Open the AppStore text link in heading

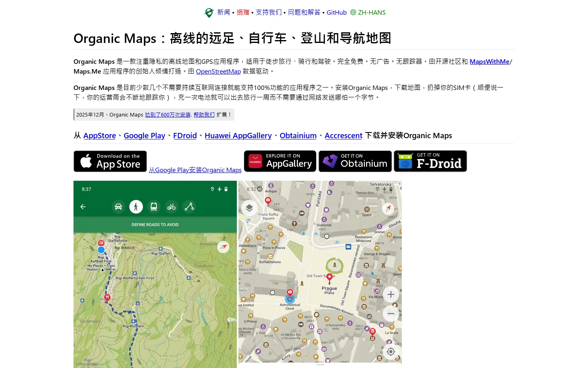point(100,135)
